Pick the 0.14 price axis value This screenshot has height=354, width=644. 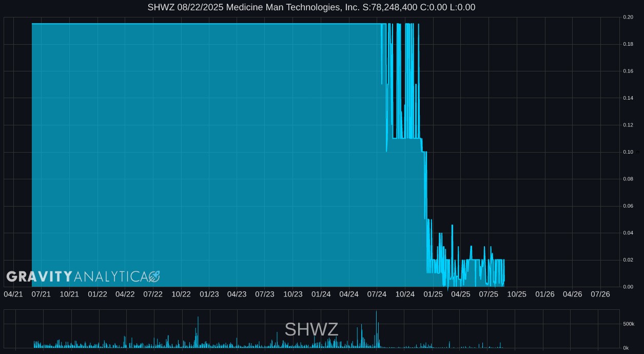point(628,98)
